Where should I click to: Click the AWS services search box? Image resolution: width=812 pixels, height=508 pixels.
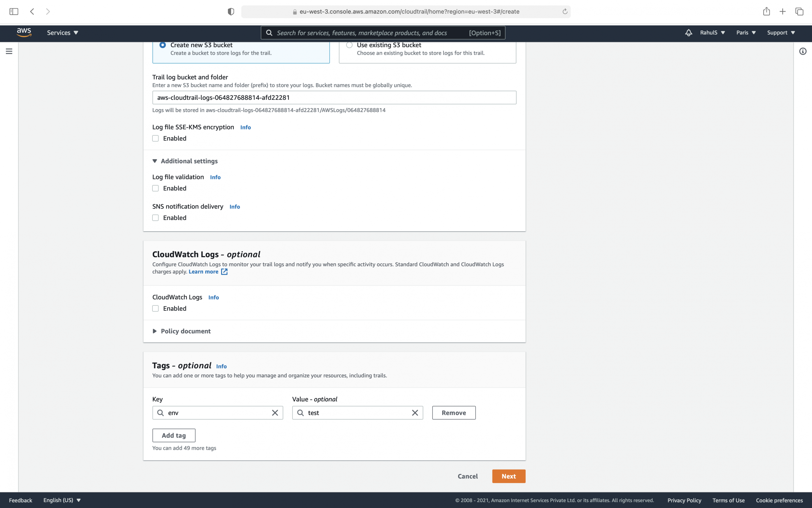pyautogui.click(x=383, y=33)
